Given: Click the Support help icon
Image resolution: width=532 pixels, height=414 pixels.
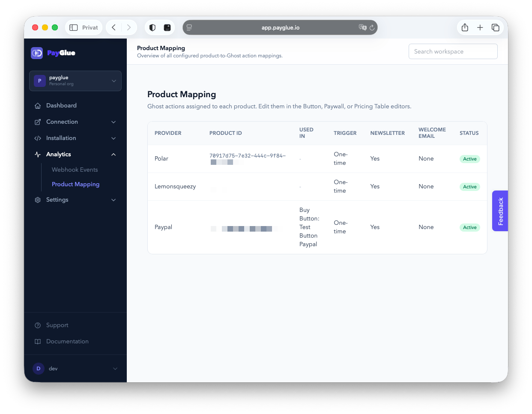Looking at the screenshot, I should (x=38, y=325).
